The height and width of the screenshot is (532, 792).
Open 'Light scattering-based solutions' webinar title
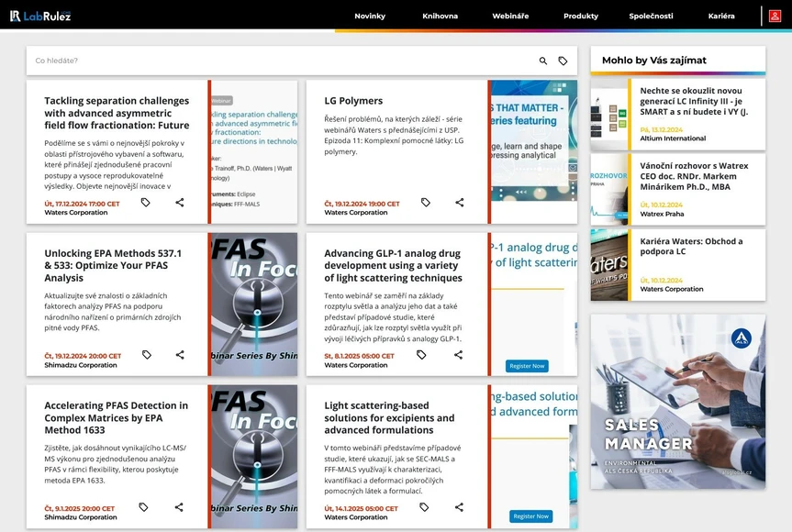point(389,418)
